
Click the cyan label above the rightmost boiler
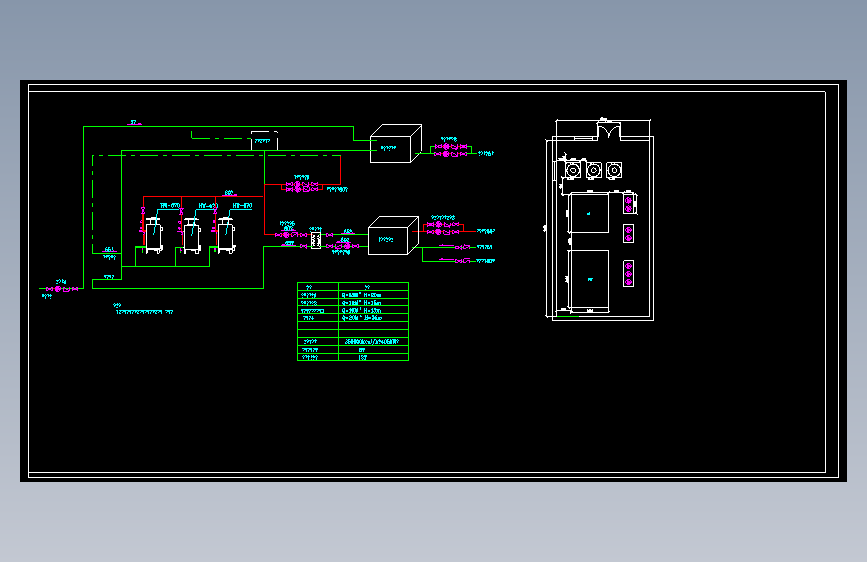click(x=242, y=206)
